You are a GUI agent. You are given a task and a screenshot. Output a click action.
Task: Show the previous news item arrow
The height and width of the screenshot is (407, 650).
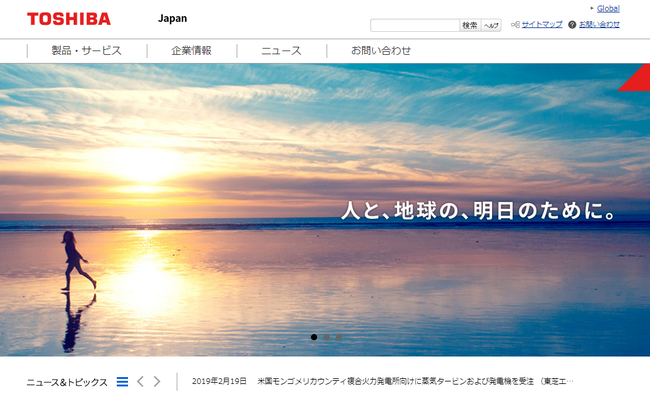[140, 382]
